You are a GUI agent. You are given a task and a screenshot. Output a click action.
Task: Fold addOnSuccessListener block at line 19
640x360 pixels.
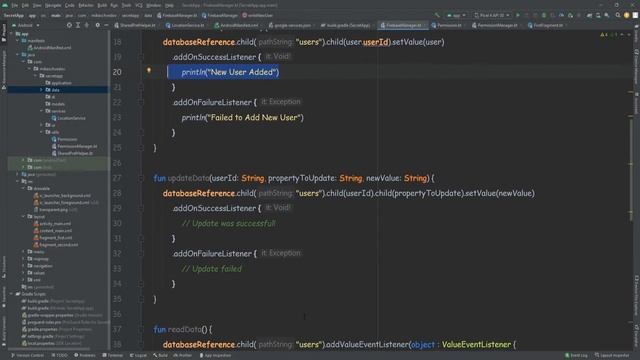[x=141, y=57]
